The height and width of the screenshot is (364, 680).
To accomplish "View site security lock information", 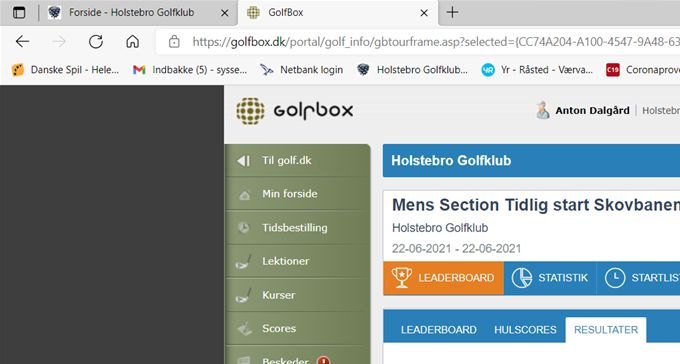I will click(x=174, y=42).
